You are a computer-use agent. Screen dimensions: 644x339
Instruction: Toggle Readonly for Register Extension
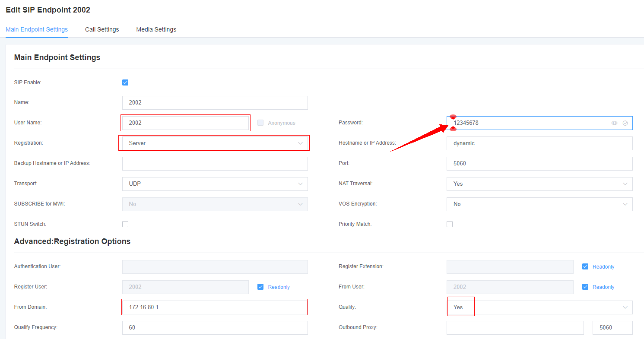pyautogui.click(x=585, y=266)
